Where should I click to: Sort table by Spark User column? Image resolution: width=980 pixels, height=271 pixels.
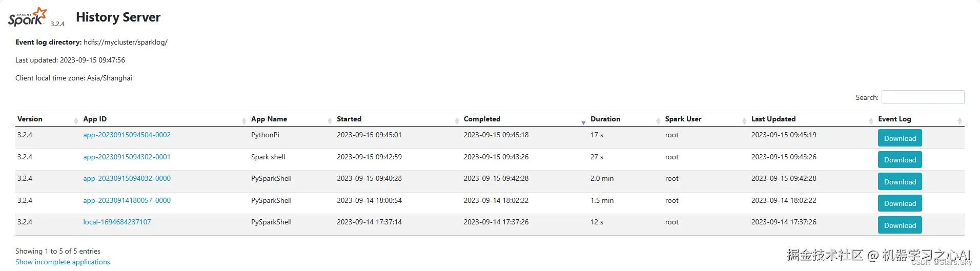683,119
